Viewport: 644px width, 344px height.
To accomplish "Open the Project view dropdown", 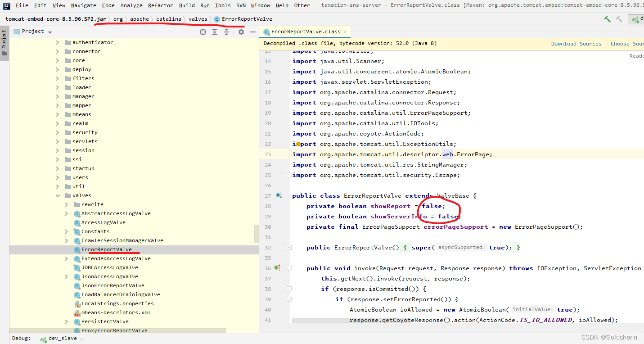I will point(50,32).
